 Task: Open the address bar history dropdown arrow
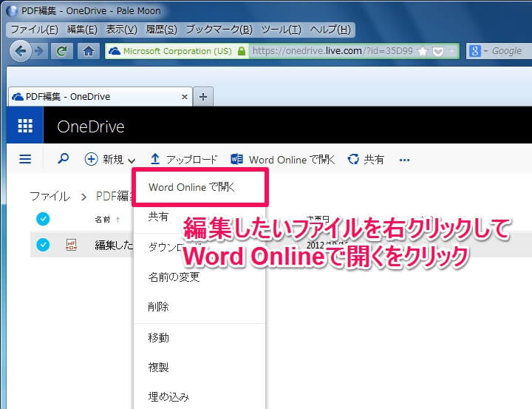point(451,51)
